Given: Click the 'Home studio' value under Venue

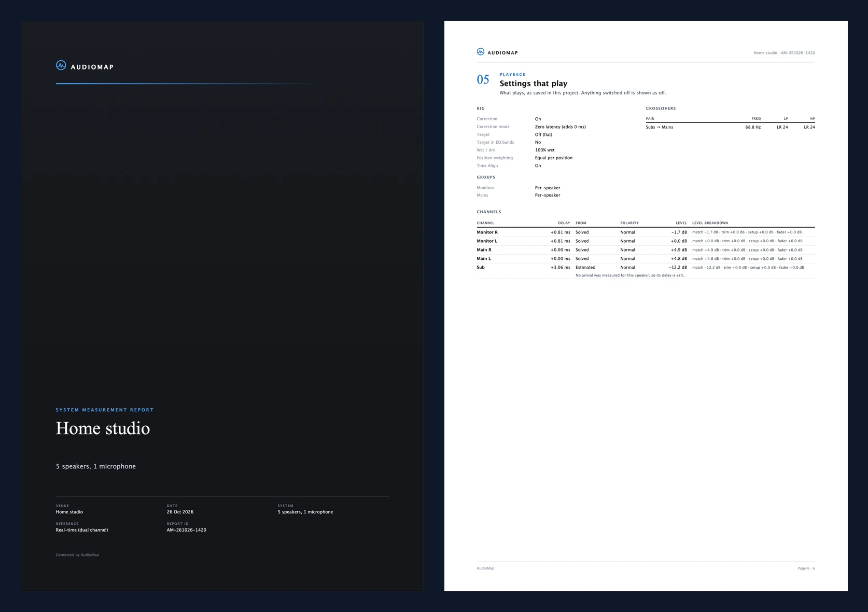Looking at the screenshot, I should tap(69, 512).
